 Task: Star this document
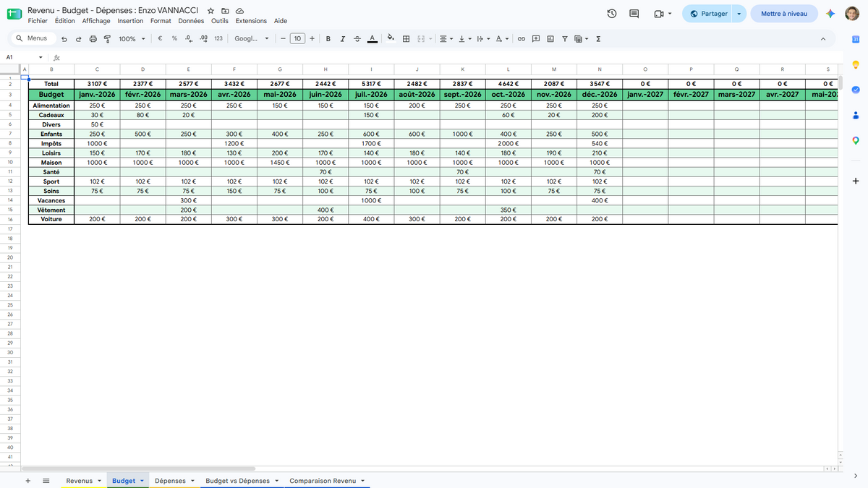point(210,11)
